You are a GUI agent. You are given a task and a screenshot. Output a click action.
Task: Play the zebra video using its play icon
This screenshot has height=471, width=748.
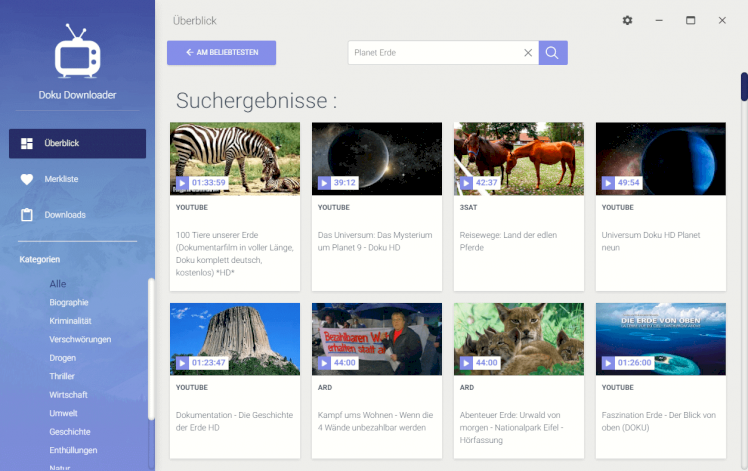click(183, 183)
